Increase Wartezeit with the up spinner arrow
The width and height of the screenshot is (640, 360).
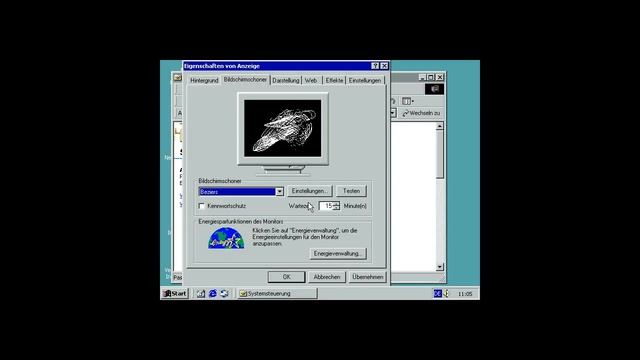[336, 204]
